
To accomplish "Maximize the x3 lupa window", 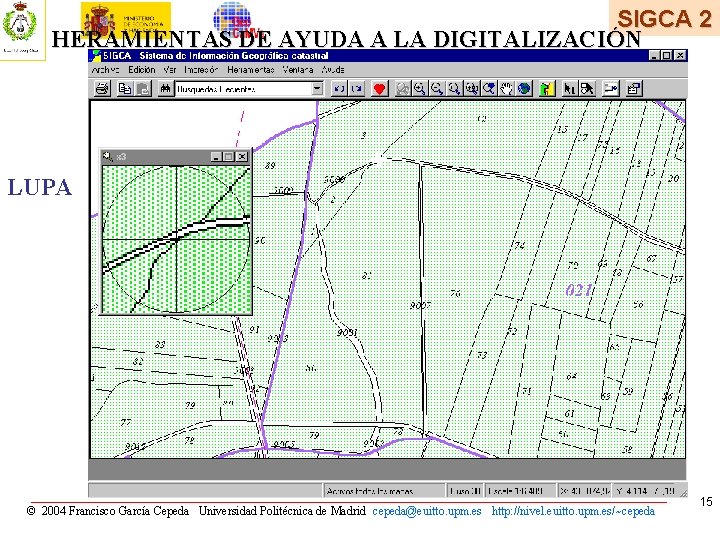I will click(229, 157).
